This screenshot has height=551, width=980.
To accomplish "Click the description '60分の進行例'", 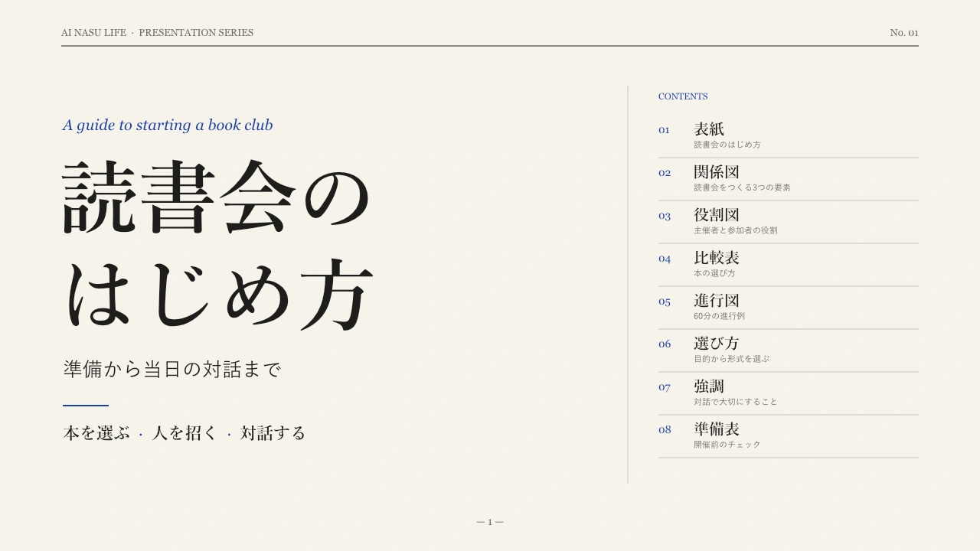I will (719, 316).
